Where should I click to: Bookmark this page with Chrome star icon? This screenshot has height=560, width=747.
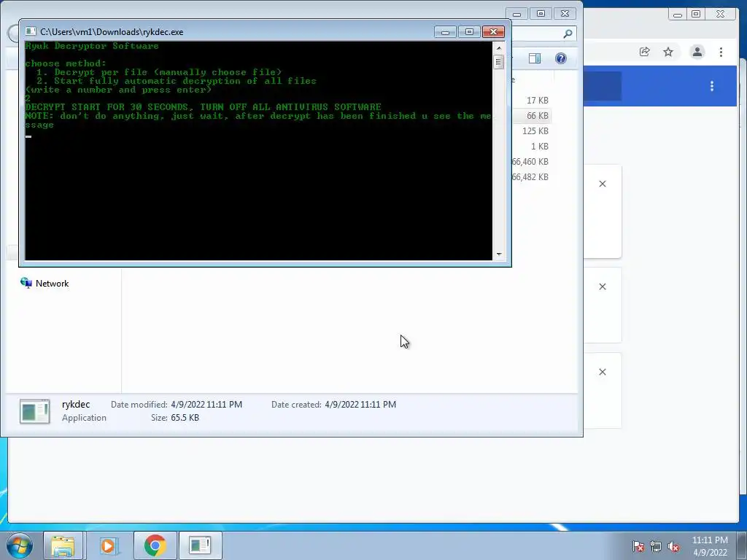pyautogui.click(x=668, y=52)
